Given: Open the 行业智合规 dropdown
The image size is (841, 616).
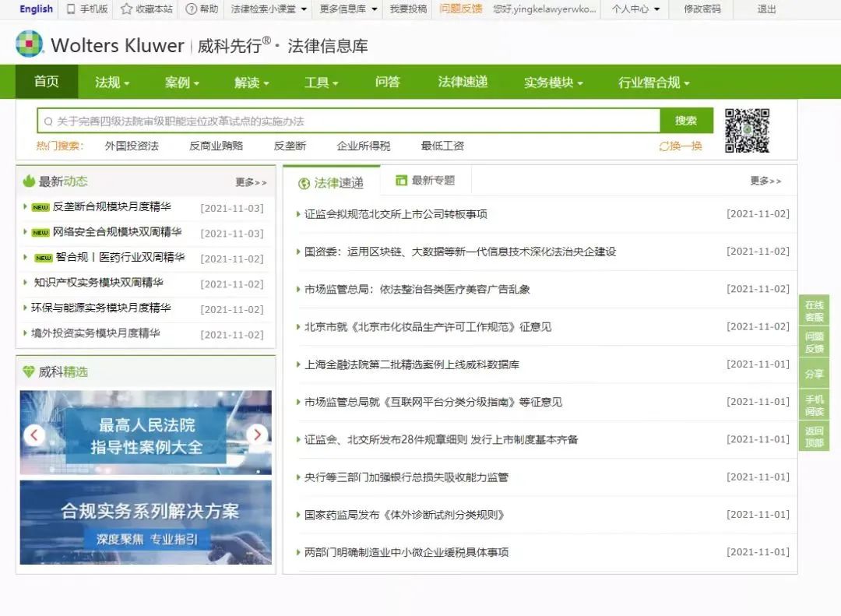Looking at the screenshot, I should click(654, 82).
